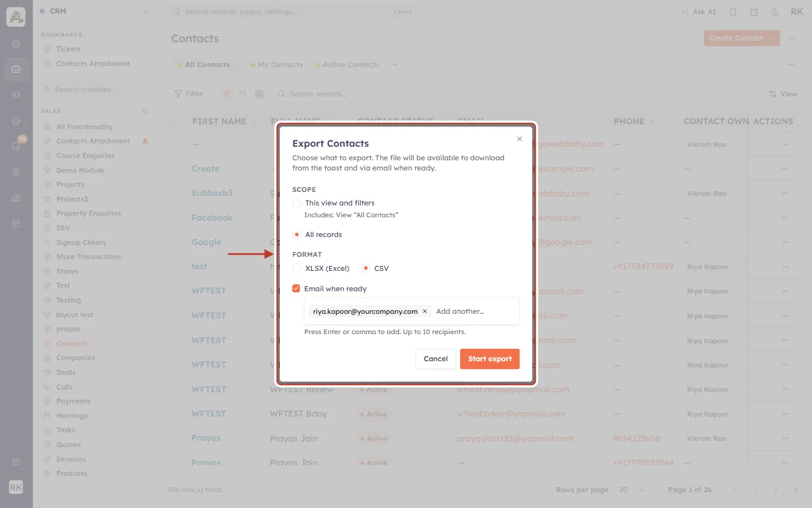Viewport: 812px width, 508px height.
Task: Switch to the kanban board view icon
Action: tap(242, 94)
